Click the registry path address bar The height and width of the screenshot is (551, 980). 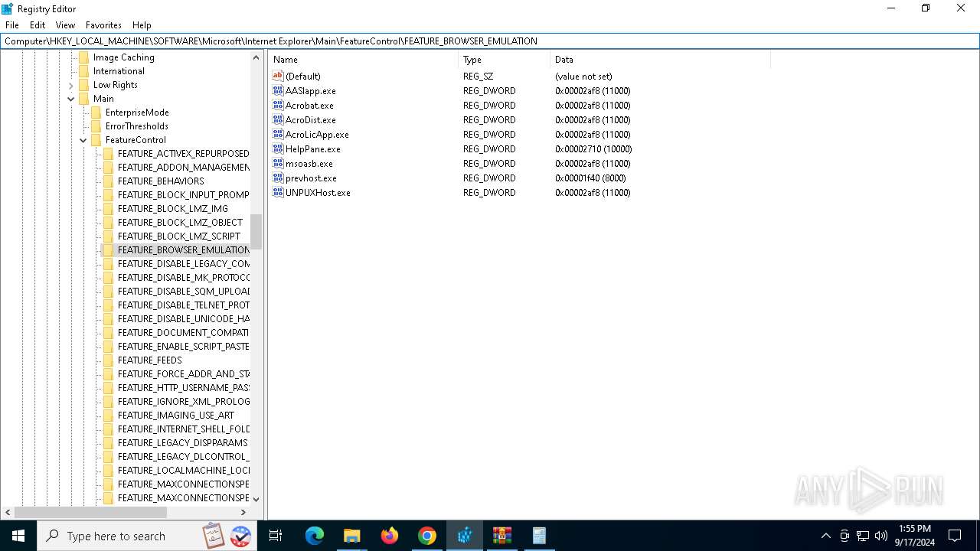tap(490, 41)
